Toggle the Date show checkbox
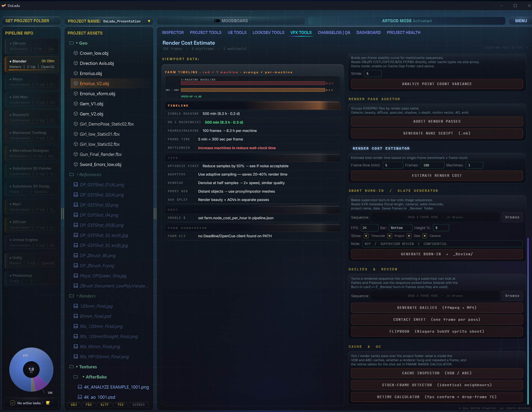Screen dimensions: 532x412 coord(409,236)
